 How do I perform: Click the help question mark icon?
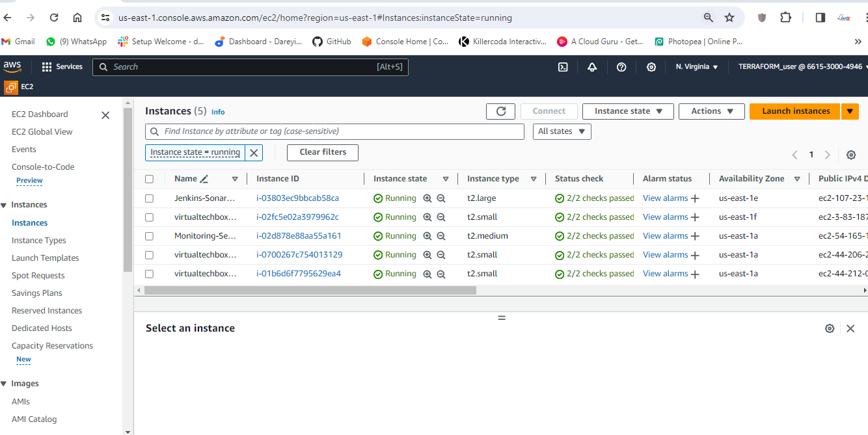point(621,67)
